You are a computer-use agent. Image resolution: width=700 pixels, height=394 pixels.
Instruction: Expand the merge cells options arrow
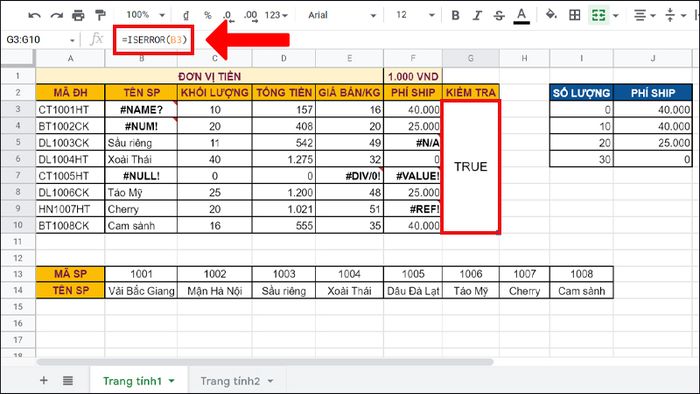pyautogui.click(x=616, y=16)
